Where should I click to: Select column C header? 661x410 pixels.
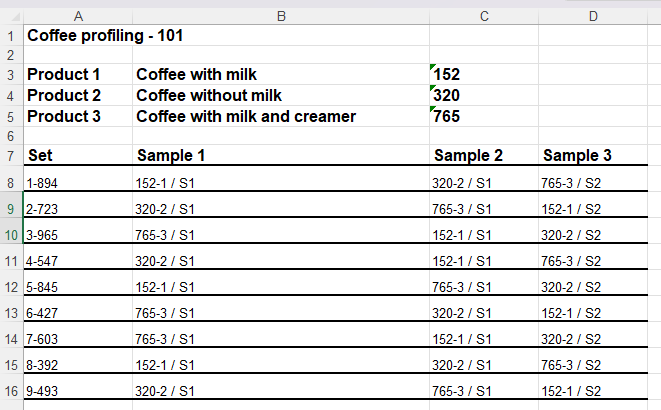483,16
